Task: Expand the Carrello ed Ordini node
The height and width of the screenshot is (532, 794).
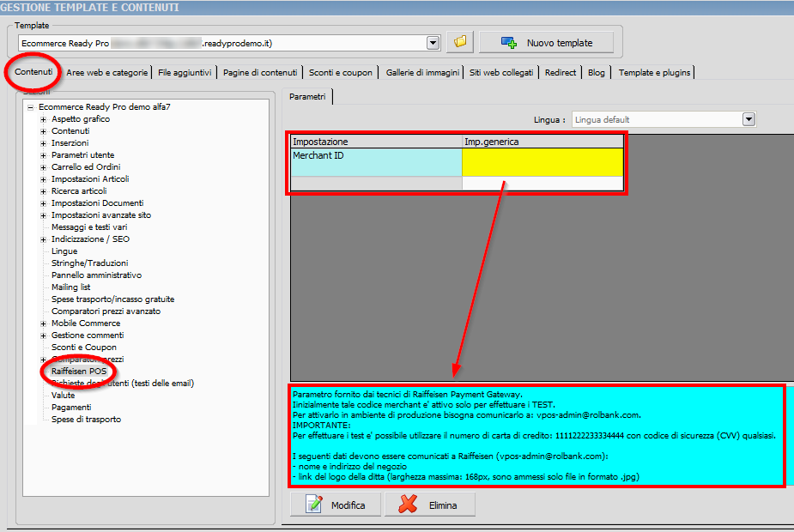Action: point(44,167)
